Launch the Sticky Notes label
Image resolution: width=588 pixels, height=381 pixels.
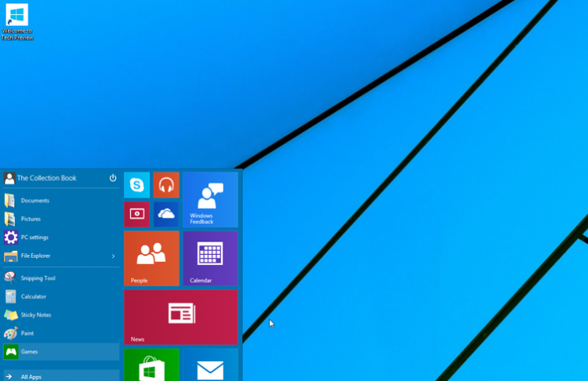coord(36,315)
